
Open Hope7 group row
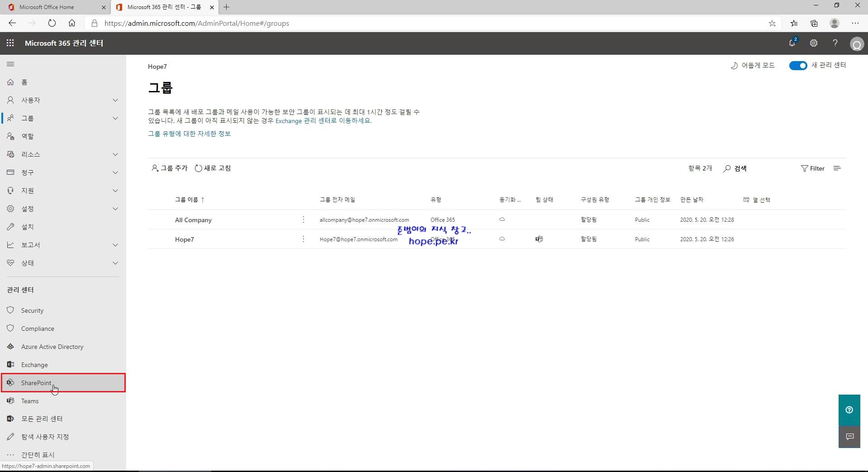[x=185, y=239]
